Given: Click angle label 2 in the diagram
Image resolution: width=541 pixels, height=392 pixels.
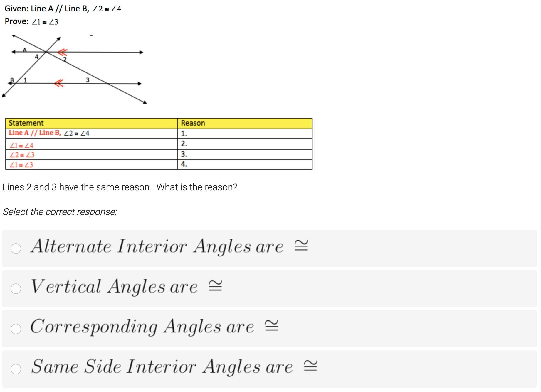Looking at the screenshot, I should point(65,59).
